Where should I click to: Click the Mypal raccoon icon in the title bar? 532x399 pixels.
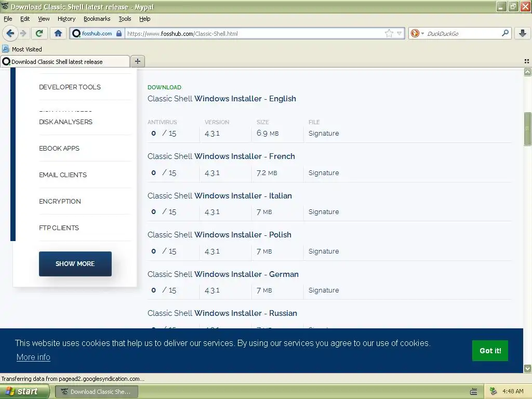point(5,6)
